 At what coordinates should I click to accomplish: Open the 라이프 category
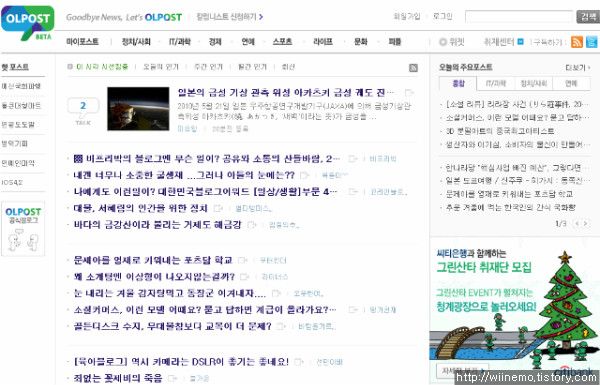pos(323,42)
